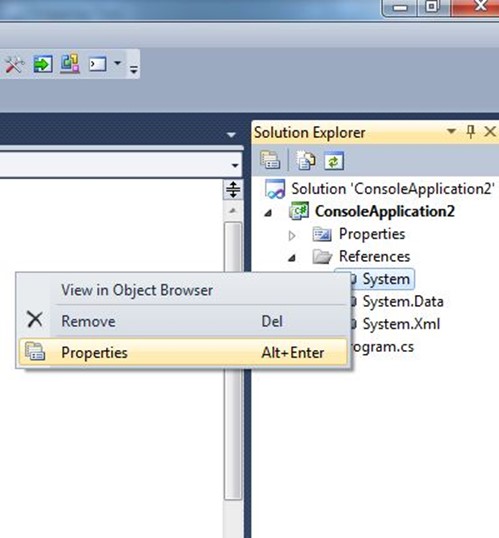499x538 pixels.
Task: Select the System.Data reference
Action: pyautogui.click(x=403, y=302)
